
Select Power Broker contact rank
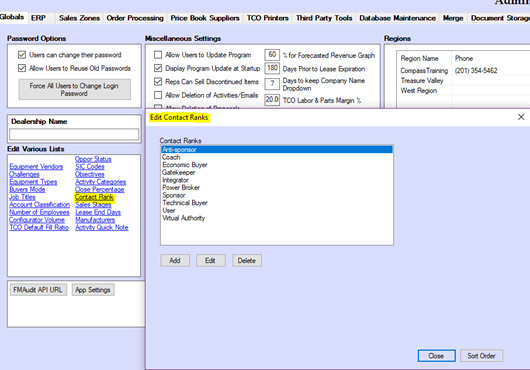tap(277, 188)
